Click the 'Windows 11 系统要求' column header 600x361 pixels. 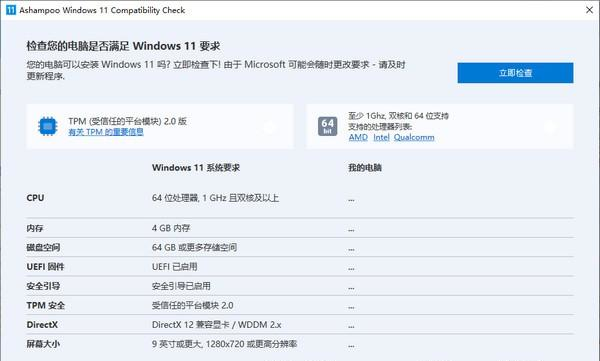pos(196,168)
